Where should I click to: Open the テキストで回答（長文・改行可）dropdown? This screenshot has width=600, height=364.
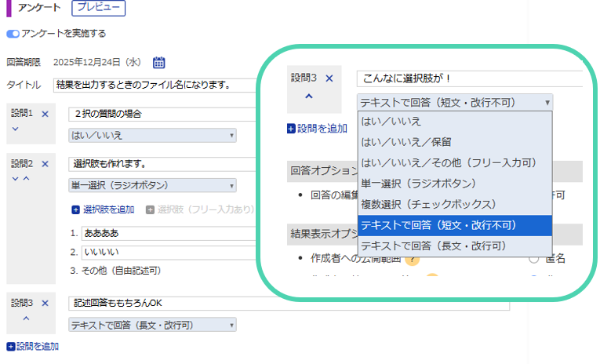click(153, 325)
